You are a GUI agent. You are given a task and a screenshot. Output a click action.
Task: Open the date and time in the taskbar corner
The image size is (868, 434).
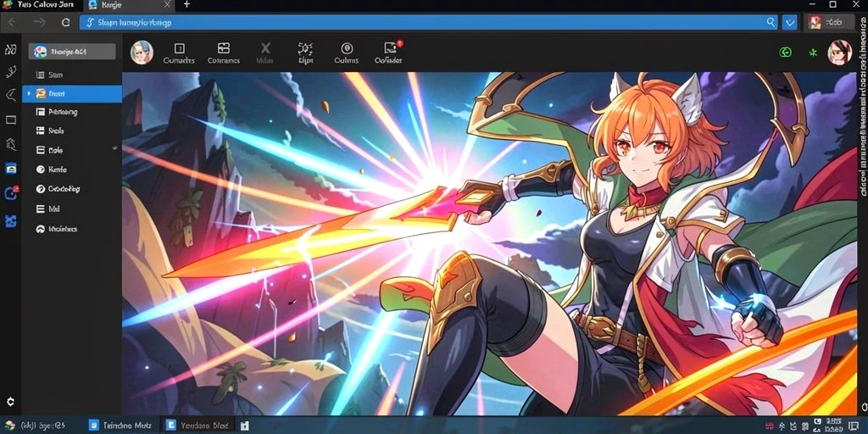834,426
